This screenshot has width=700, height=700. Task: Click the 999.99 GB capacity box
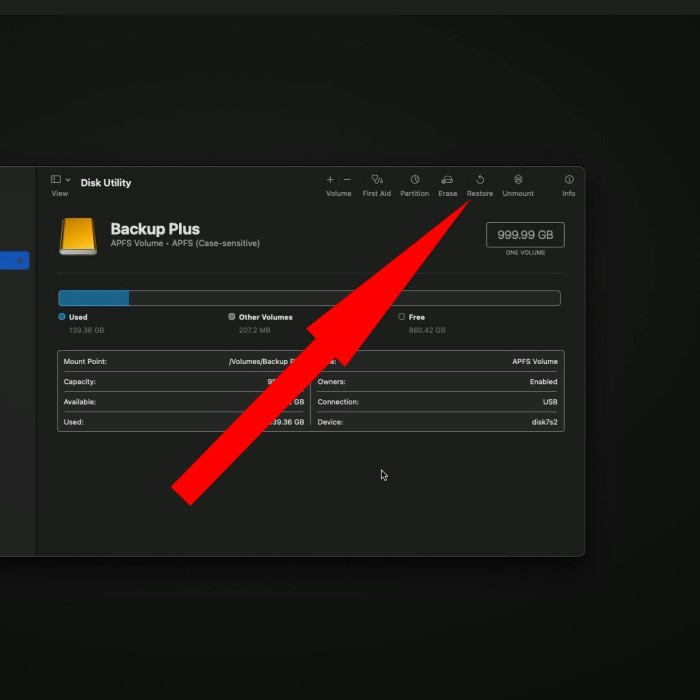(x=525, y=235)
